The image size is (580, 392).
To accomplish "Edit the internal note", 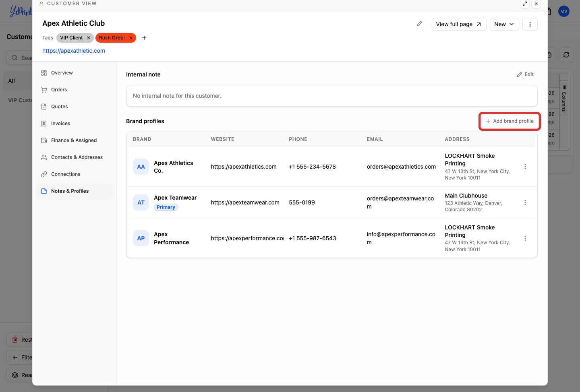I will click(x=525, y=74).
